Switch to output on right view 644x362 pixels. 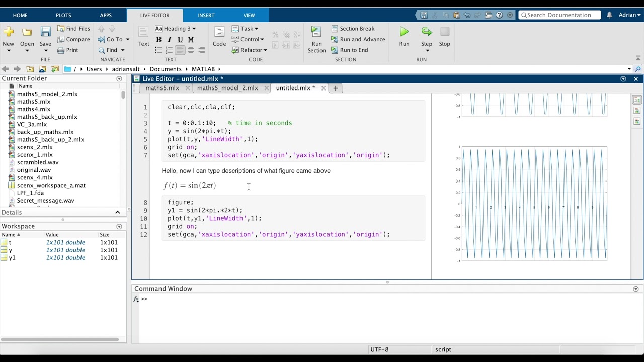click(x=636, y=100)
